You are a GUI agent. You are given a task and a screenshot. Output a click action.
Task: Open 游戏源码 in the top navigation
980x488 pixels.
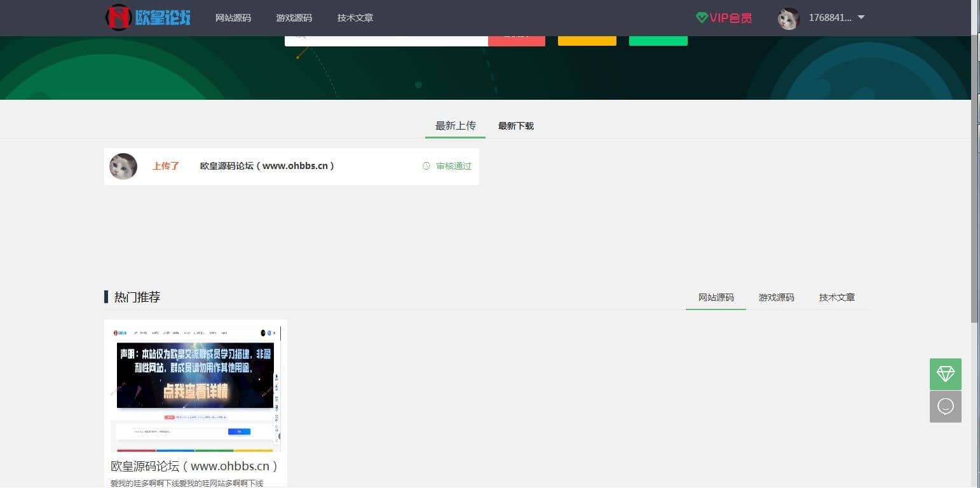294,18
